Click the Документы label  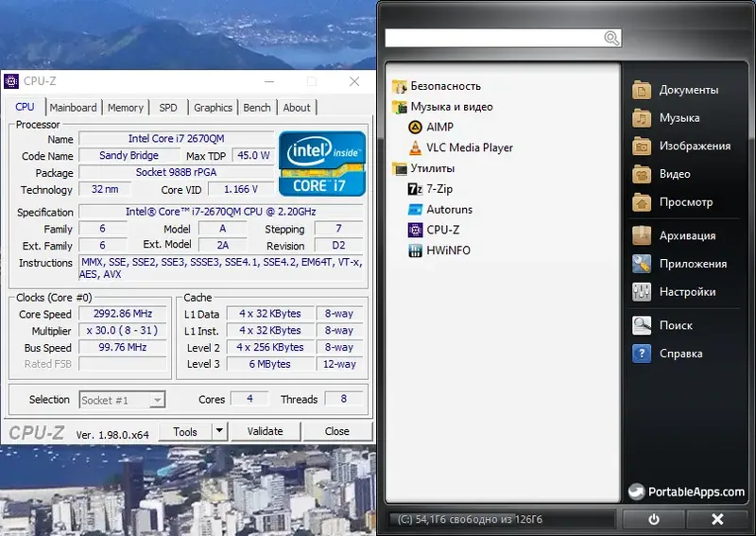click(x=689, y=90)
